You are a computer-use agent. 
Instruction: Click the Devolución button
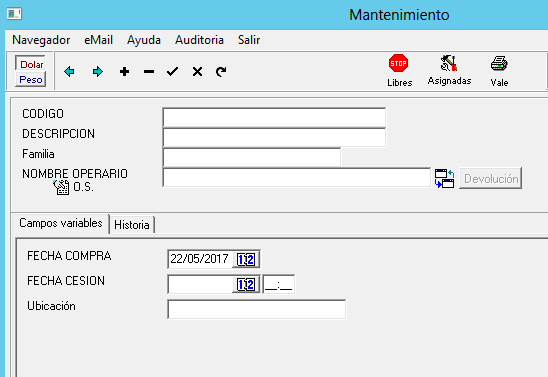coord(491,179)
